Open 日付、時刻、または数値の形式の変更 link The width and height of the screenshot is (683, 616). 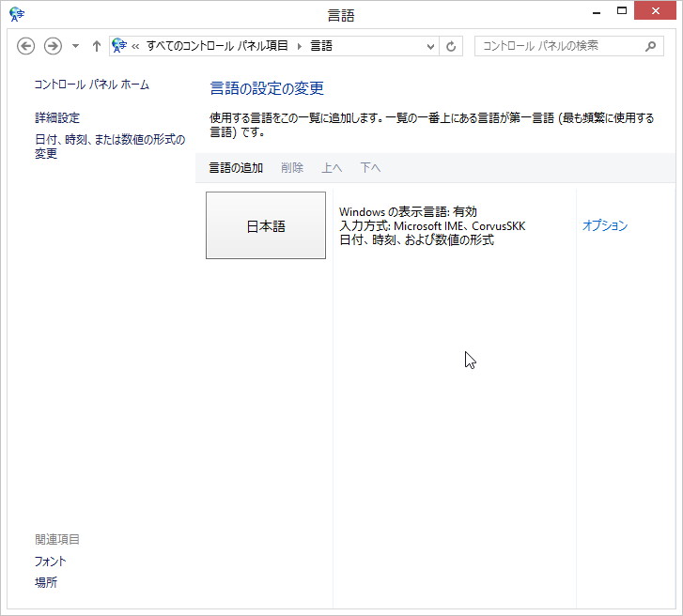pos(110,146)
